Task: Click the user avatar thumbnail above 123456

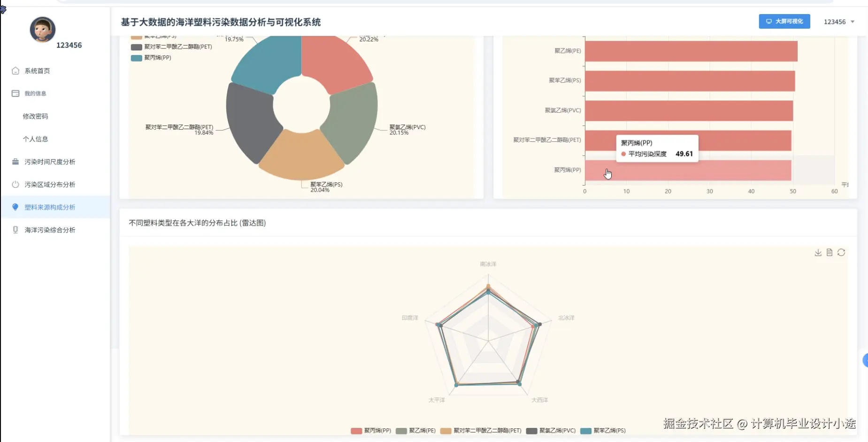Action: pos(42,29)
